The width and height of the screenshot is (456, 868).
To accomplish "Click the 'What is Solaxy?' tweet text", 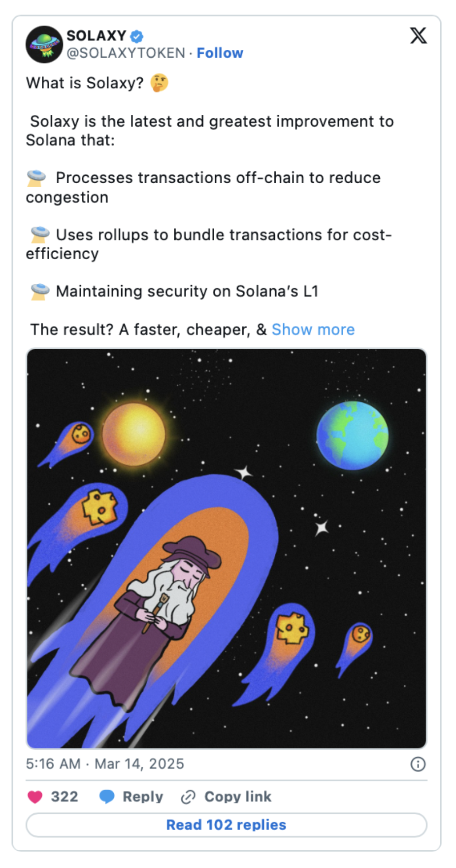I will tap(85, 83).
